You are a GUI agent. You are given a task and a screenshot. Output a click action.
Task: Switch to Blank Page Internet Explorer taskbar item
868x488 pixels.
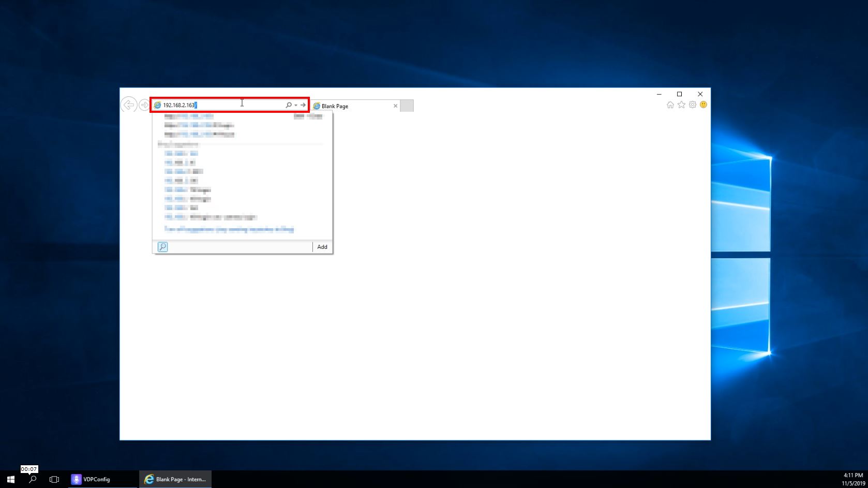pos(175,479)
